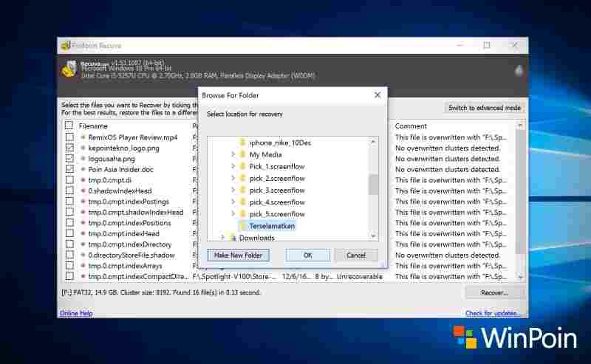Click the Recuva title bar app icon

(x=66, y=46)
